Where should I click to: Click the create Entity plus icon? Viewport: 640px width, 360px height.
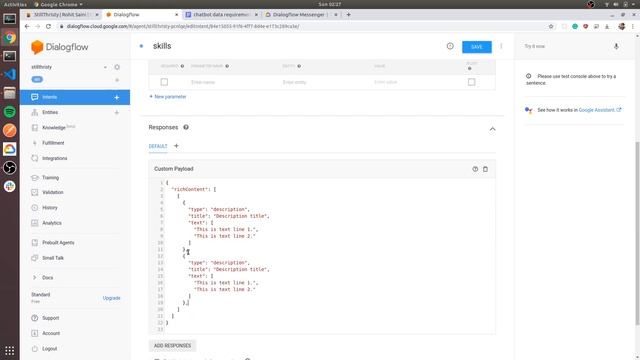coord(117,112)
